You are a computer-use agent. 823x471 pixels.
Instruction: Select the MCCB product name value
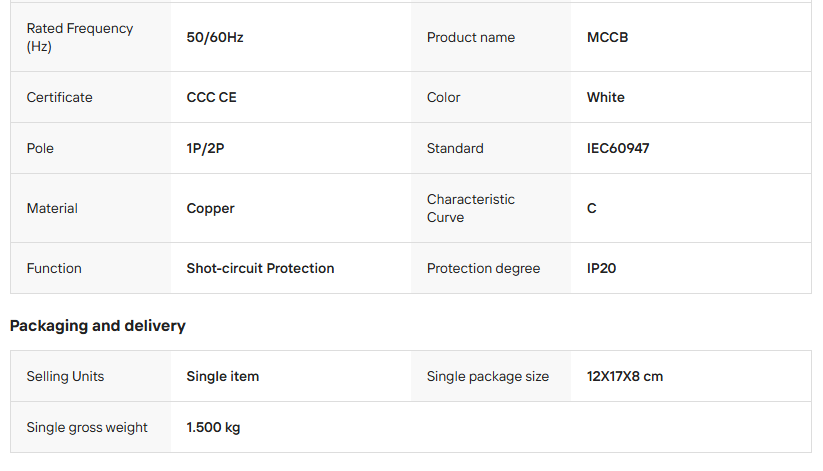pos(608,37)
